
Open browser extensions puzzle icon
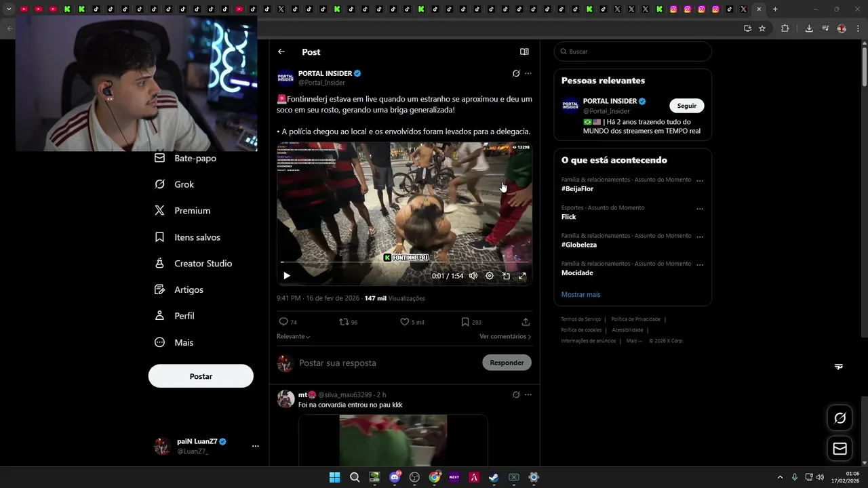tap(785, 28)
